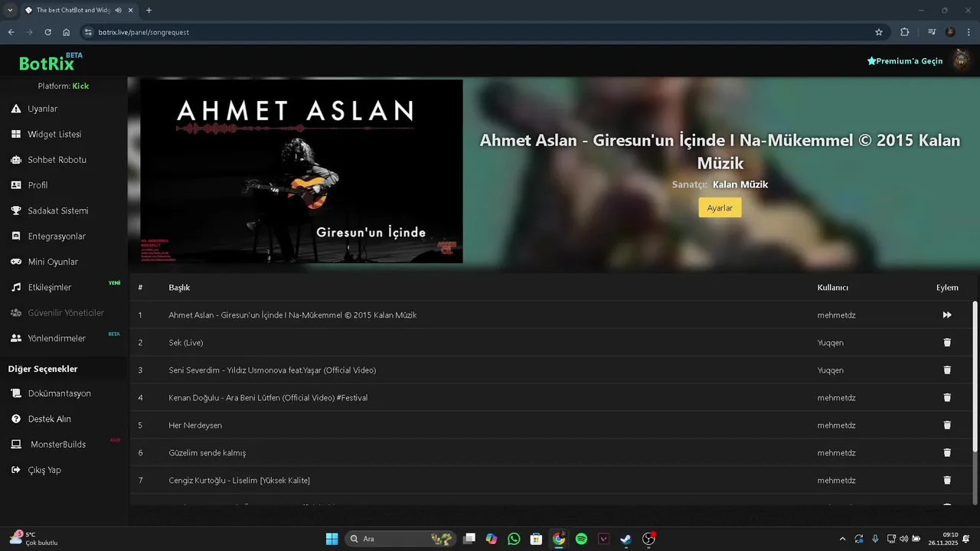
Task: Show hidden system tray icons
Action: pyautogui.click(x=843, y=539)
